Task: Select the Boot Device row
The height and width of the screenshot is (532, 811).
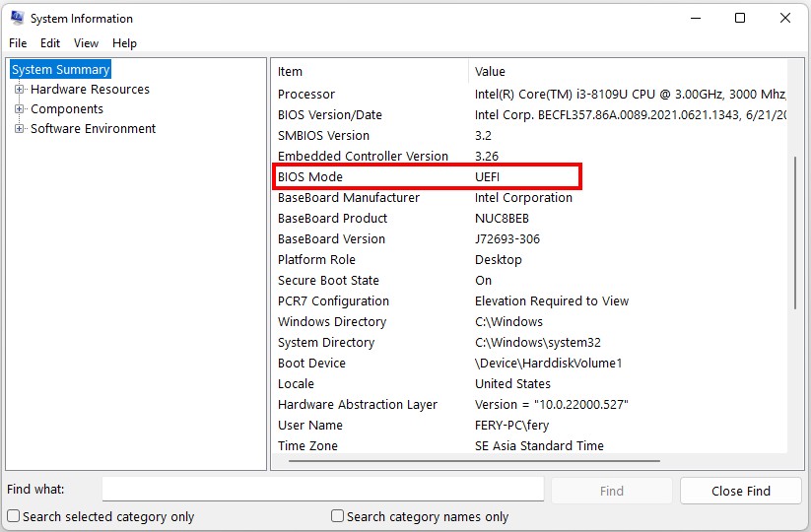Action: (x=529, y=363)
